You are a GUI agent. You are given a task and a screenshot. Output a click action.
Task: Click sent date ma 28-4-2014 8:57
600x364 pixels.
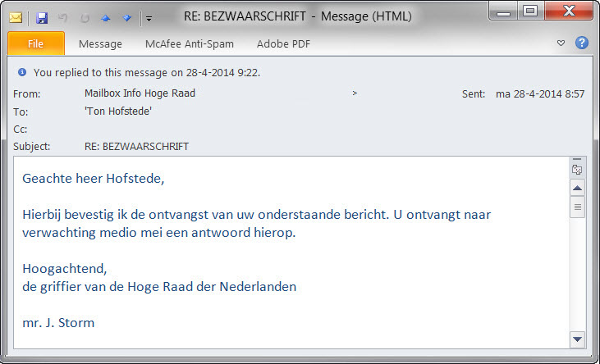pyautogui.click(x=540, y=93)
